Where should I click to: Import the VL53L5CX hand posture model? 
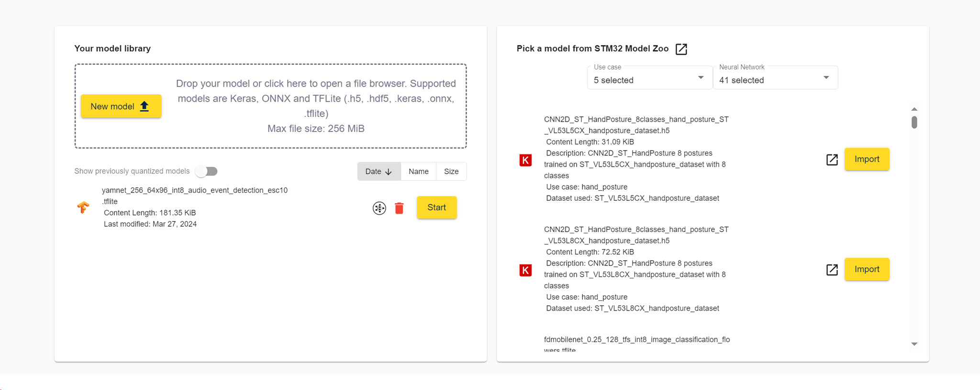click(867, 159)
